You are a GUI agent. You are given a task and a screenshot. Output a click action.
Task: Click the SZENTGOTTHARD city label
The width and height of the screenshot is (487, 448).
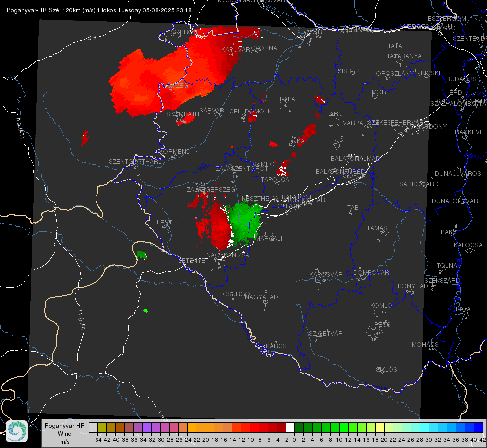coord(136,161)
